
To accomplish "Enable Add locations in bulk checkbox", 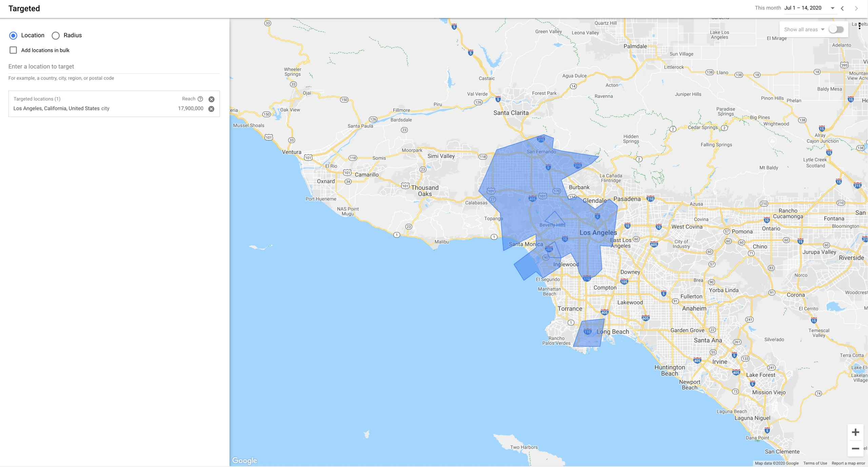I will point(13,51).
